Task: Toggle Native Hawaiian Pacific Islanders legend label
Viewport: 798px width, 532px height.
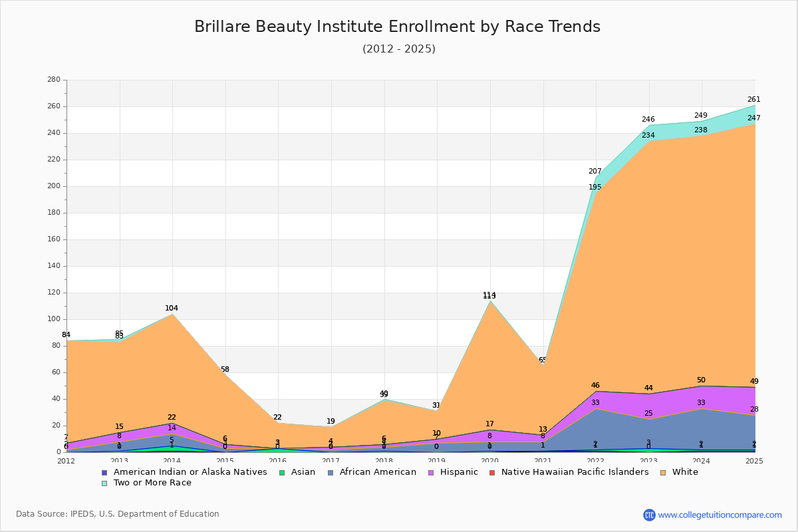Action: point(575,472)
